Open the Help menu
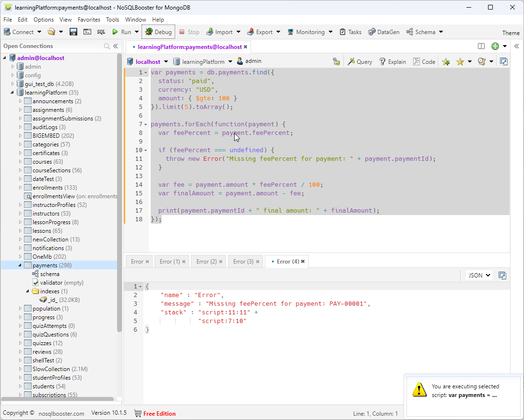 (x=158, y=19)
